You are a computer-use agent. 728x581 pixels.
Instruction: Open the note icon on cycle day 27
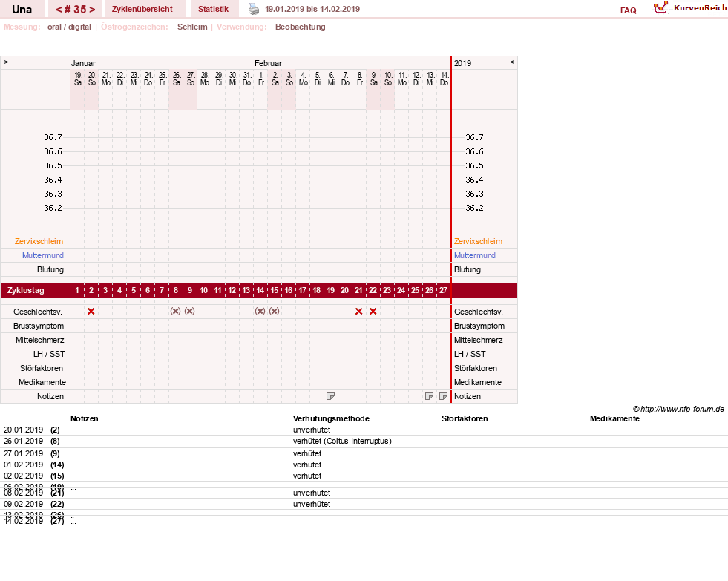click(443, 395)
